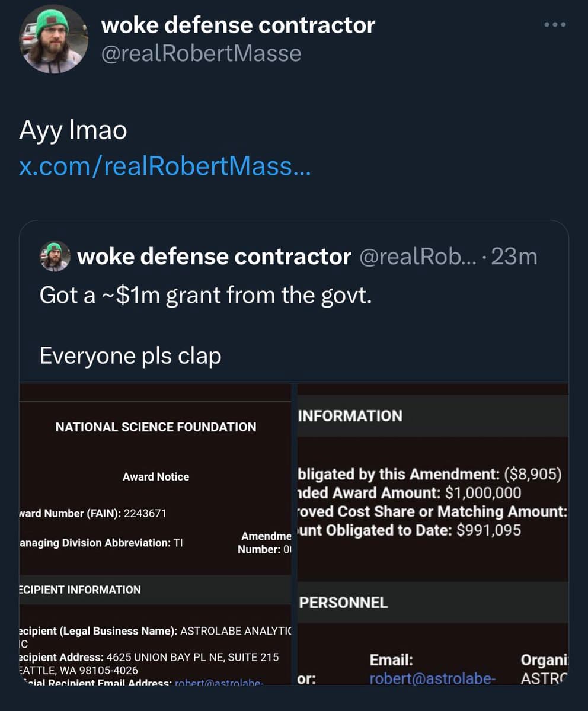588x711 pixels.
Task: Click the small avatar in the quoted tweet
Action: (x=55, y=257)
